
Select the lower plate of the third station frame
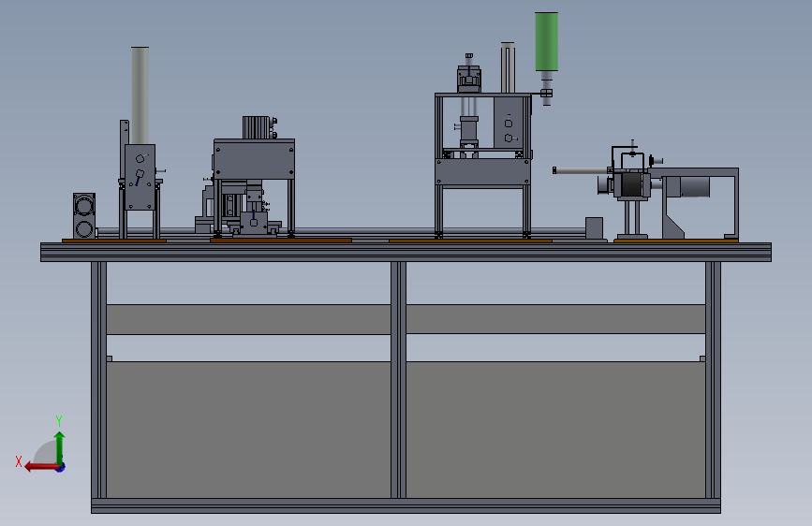(x=483, y=172)
